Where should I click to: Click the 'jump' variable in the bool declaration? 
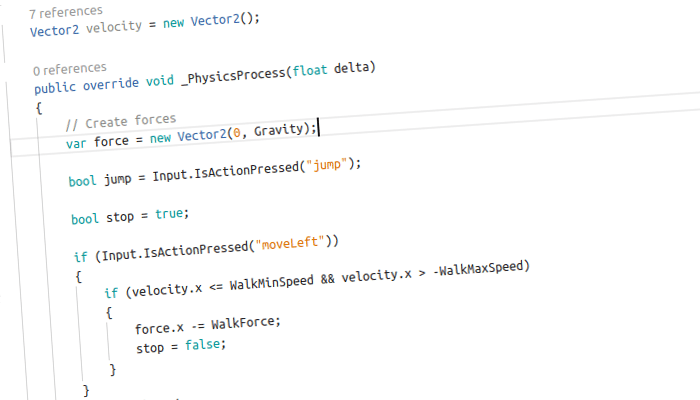click(x=118, y=179)
